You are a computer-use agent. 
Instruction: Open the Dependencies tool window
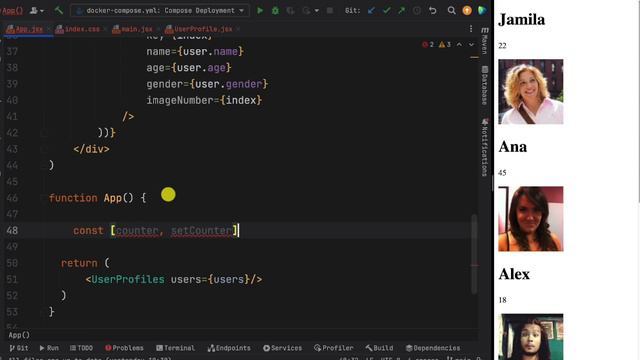point(433,348)
